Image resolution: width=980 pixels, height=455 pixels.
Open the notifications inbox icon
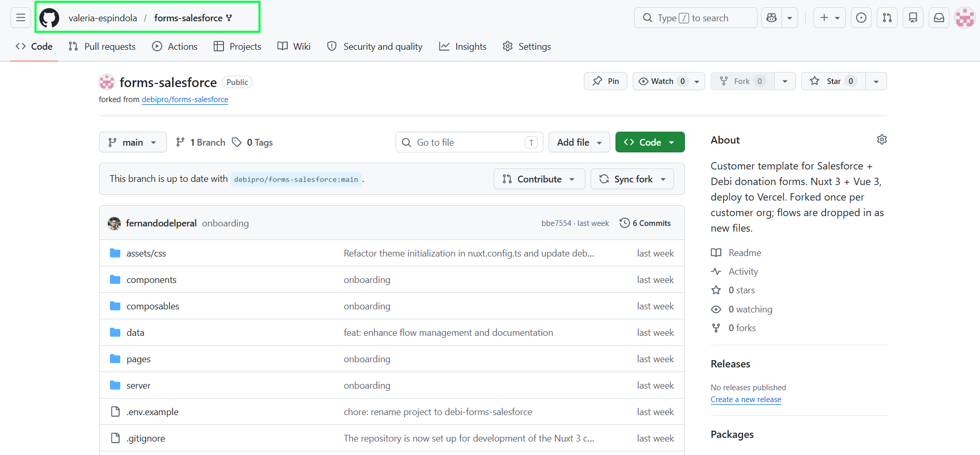tap(939, 18)
